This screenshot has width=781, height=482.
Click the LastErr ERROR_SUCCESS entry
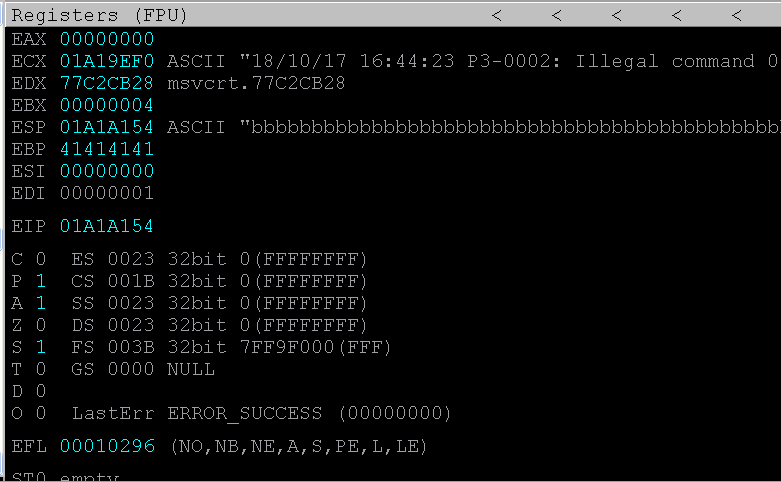pos(262,413)
